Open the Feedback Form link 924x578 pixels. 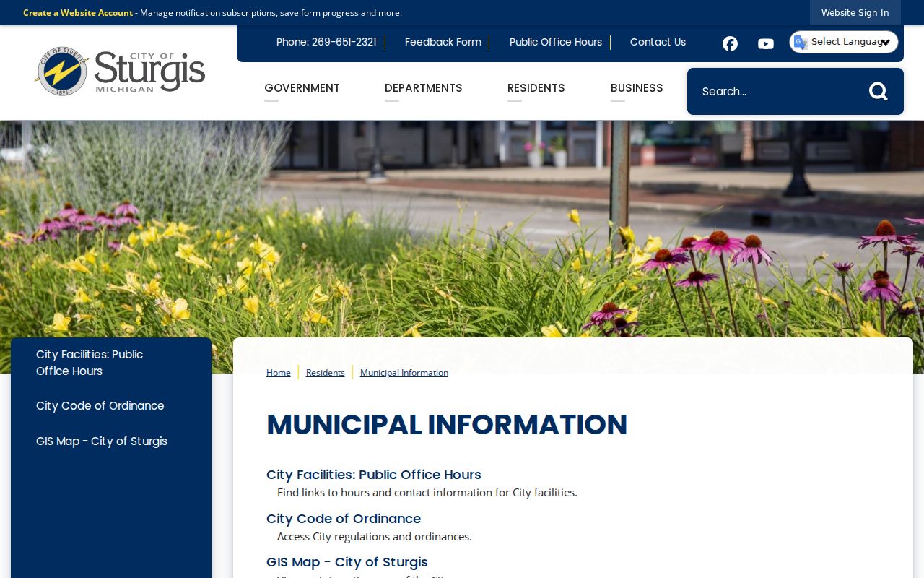[443, 42]
